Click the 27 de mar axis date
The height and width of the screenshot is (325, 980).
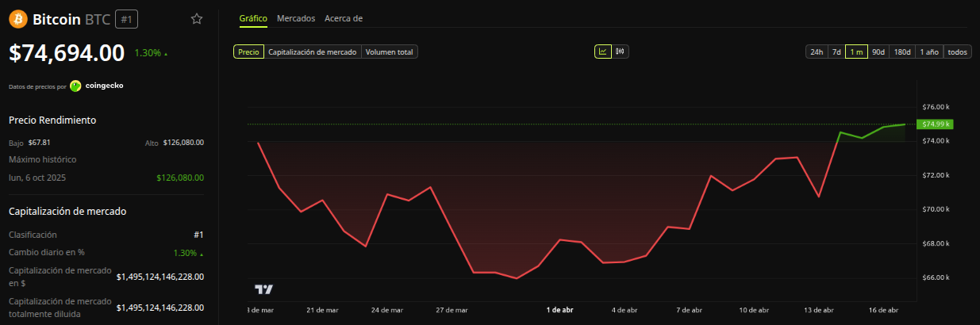click(x=452, y=310)
